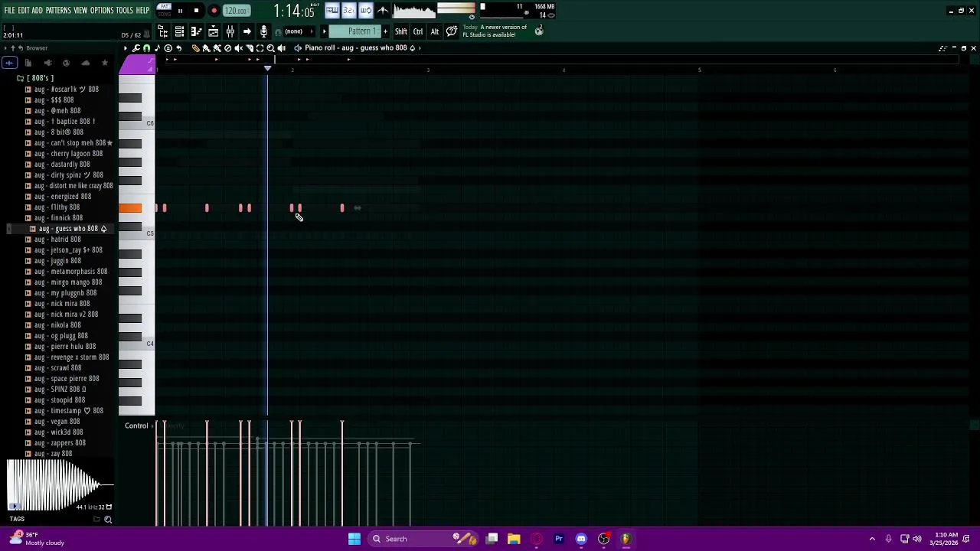
Task: Open the Channel rack icon
Action: click(x=179, y=31)
